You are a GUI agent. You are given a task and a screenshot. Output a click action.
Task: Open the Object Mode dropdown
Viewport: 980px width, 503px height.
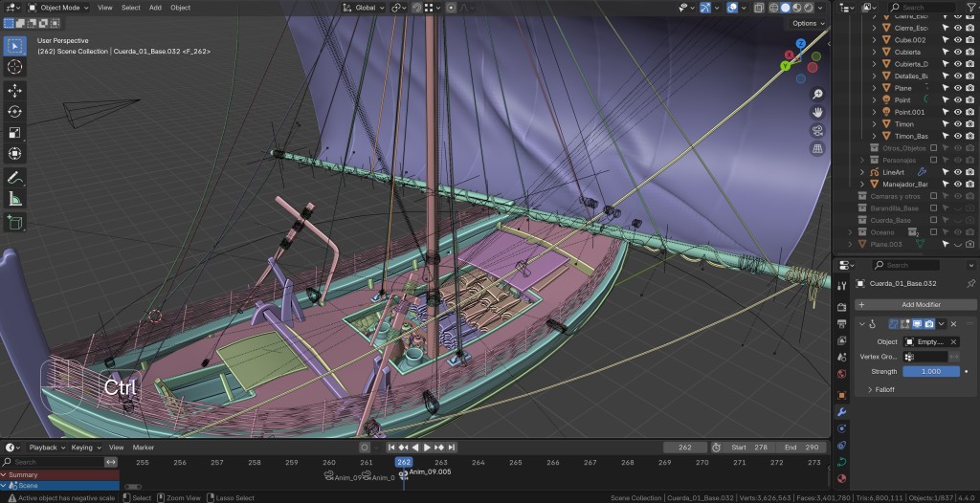tap(58, 7)
